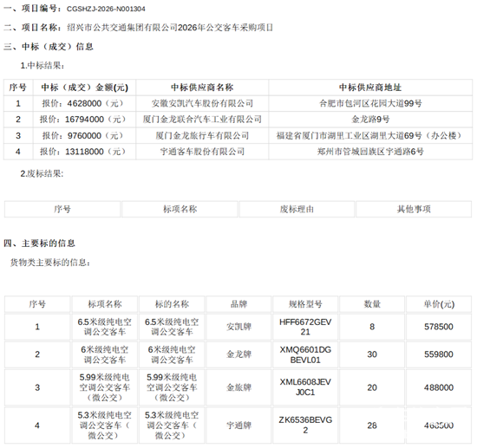Select unit price 488000

[x=439, y=387]
